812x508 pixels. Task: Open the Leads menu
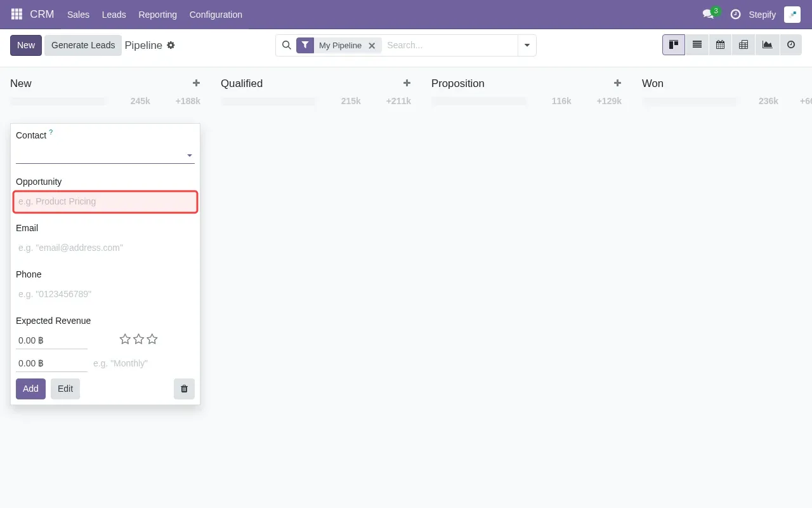(114, 14)
